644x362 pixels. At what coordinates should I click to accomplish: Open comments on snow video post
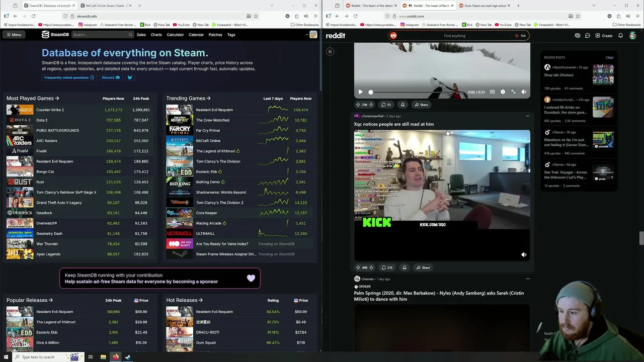point(386,105)
